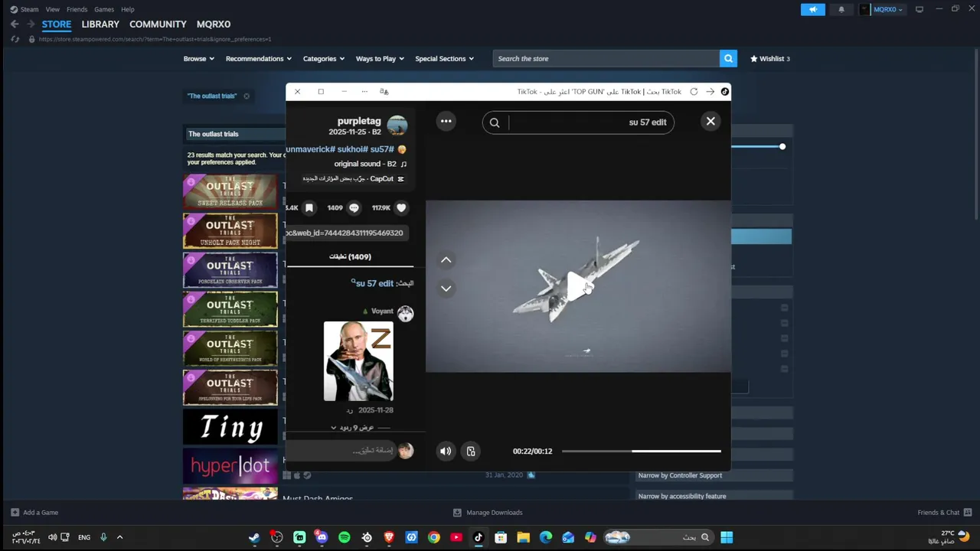
Task: Open Spotify from the Windows taskbar
Action: click(x=345, y=537)
